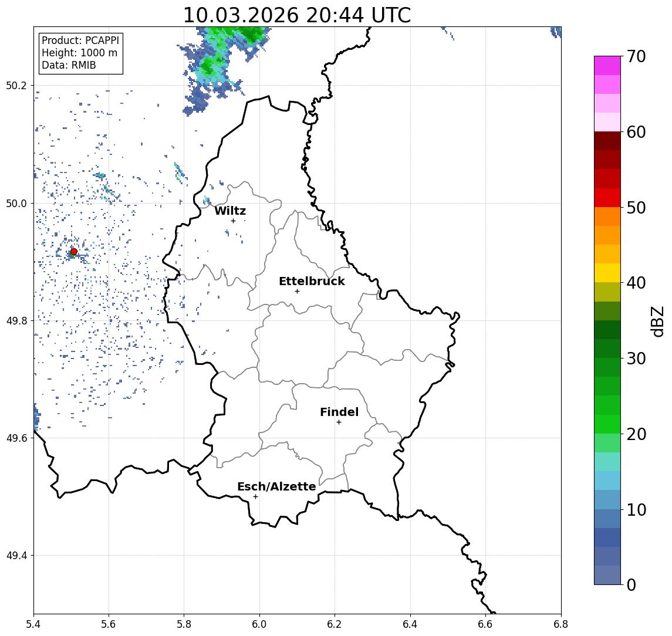Click the bright red 50 dBZ colorbar segment
Image resolution: width=672 pixels, height=636 pixels.
click(607, 198)
